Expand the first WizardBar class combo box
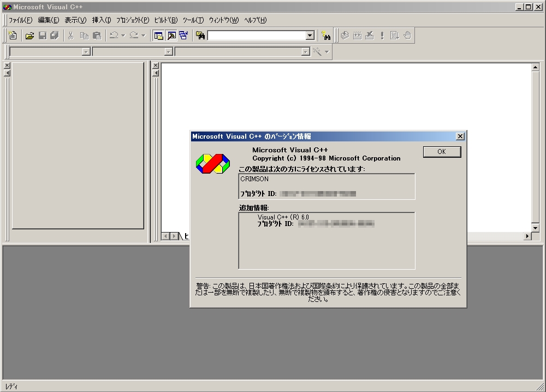Image resolution: width=546 pixels, height=392 pixels. (86, 52)
